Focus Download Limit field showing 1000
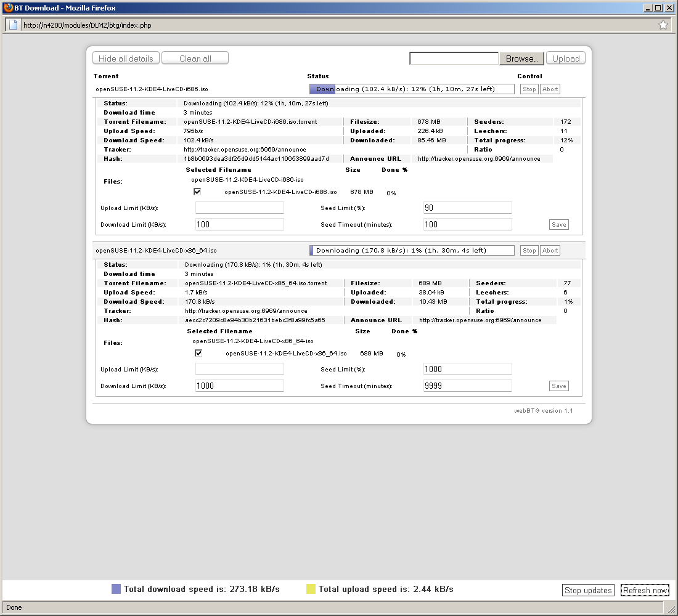 tap(240, 386)
